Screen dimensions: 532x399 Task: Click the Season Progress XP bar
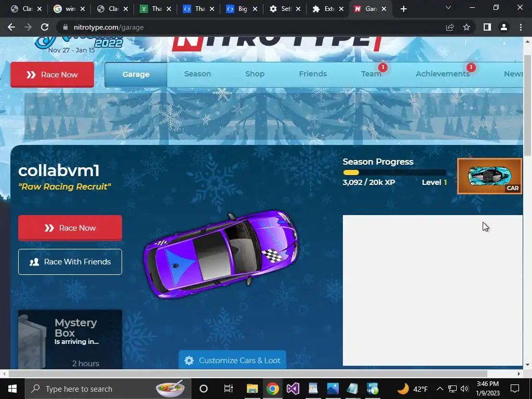pyautogui.click(x=395, y=172)
